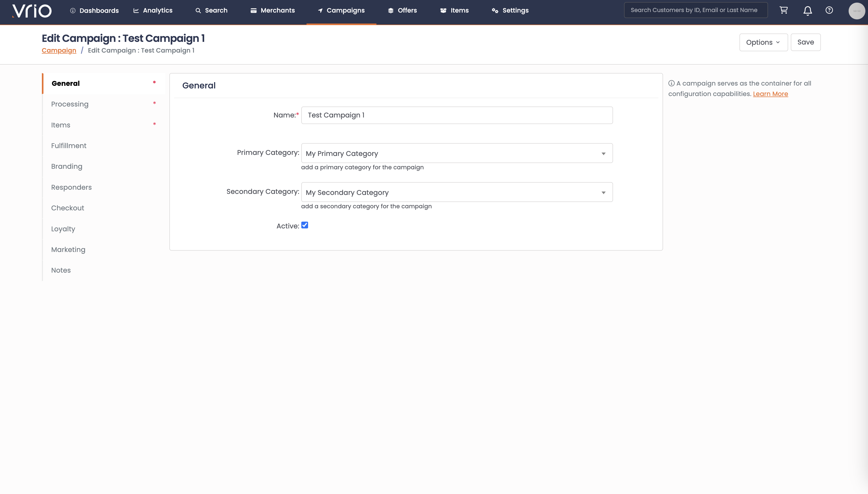
Task: Click the Campaign breadcrumb link
Action: (59, 50)
